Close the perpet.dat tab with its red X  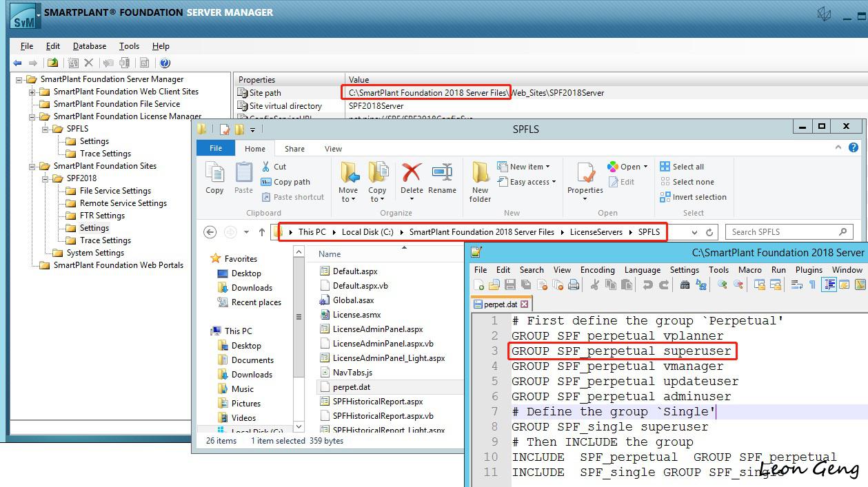pyautogui.click(x=524, y=304)
